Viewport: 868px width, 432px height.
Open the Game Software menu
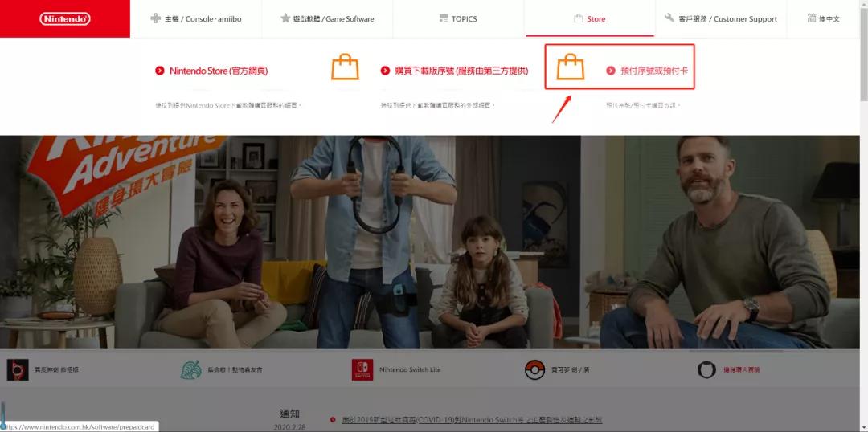327,18
